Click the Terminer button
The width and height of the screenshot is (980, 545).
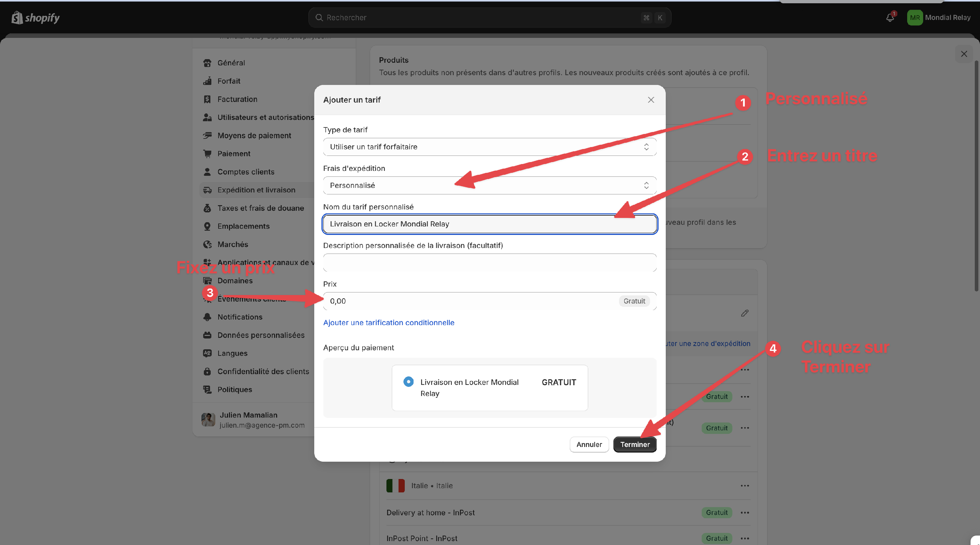click(635, 444)
